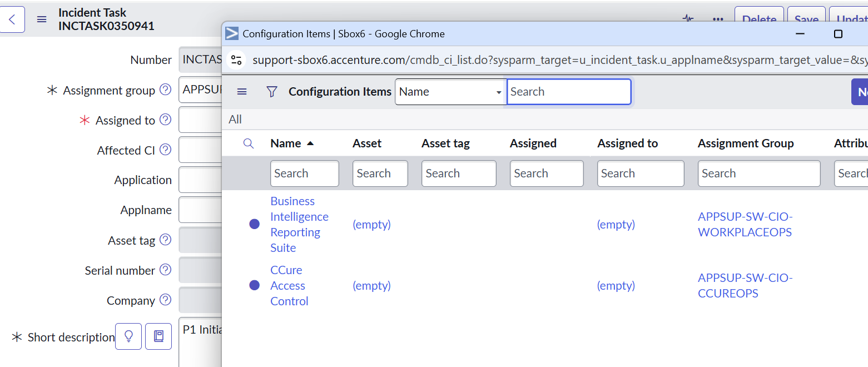Click the back arrow on Incident Task
This screenshot has width=868, height=367.
(x=12, y=19)
